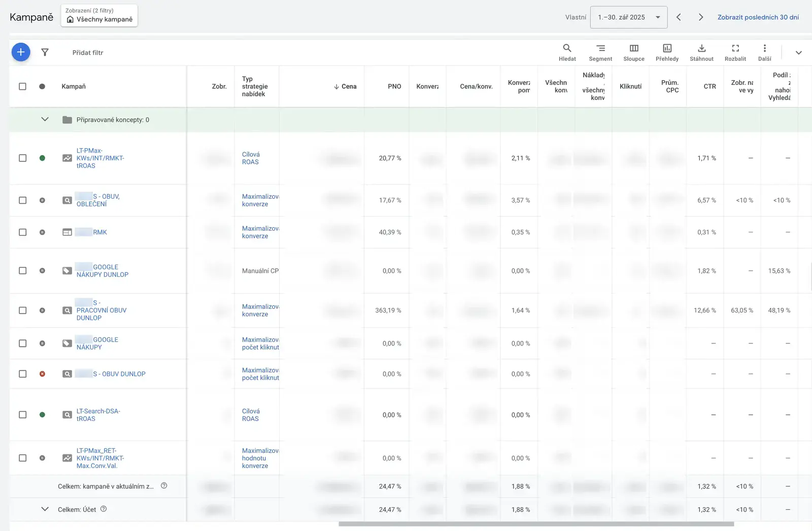The image size is (812, 531).
Task: Open the Přehledy reports tool
Action: [x=667, y=52]
